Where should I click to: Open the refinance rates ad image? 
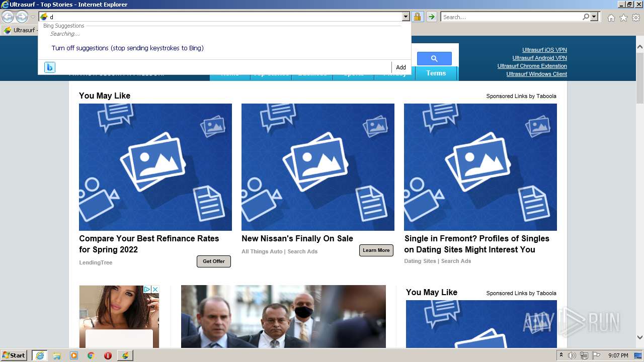coord(155,167)
